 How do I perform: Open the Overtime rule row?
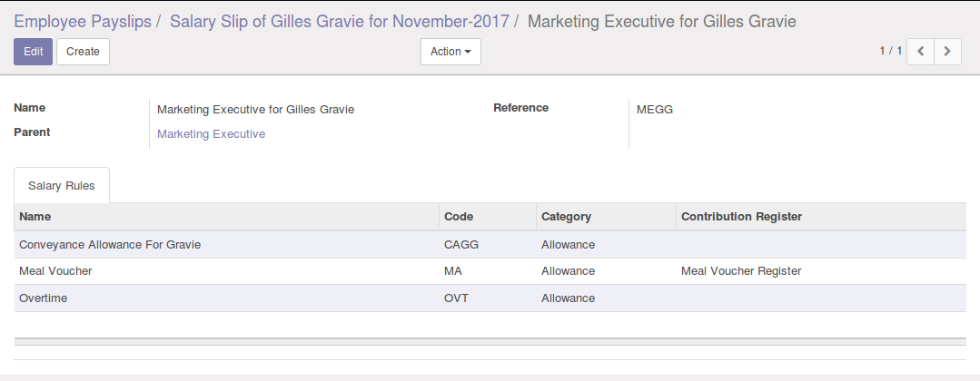click(x=44, y=298)
